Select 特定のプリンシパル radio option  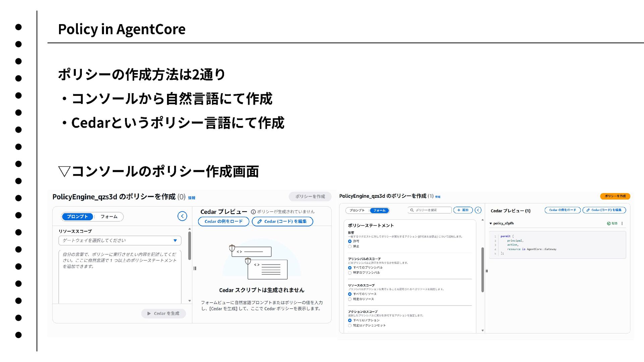(x=350, y=273)
